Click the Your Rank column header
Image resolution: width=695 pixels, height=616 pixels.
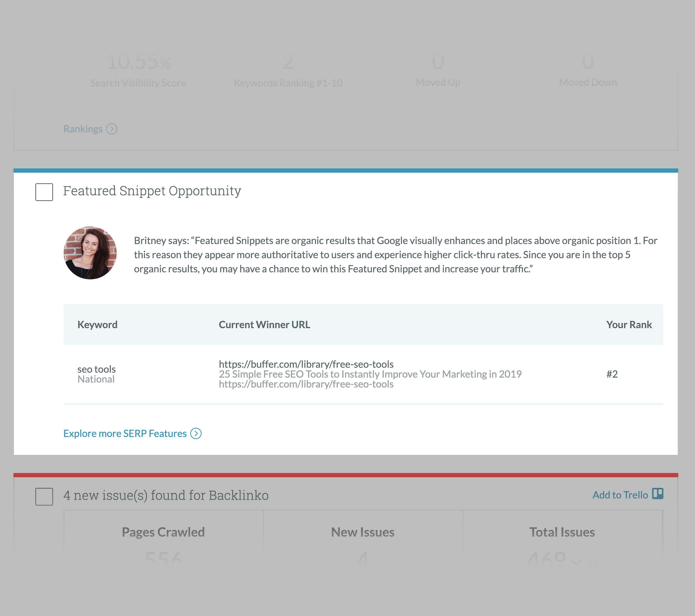tap(629, 324)
